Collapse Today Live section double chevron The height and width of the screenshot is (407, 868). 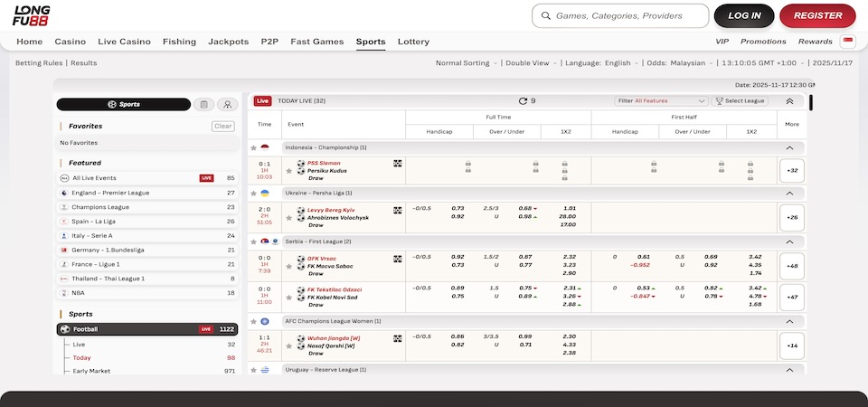[x=789, y=101]
